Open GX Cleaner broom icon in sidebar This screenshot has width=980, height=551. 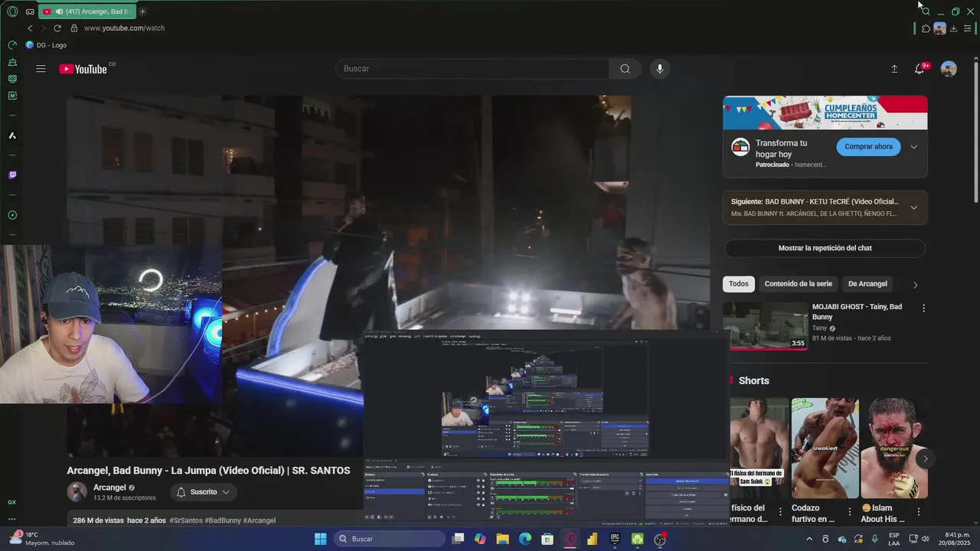[x=12, y=62]
